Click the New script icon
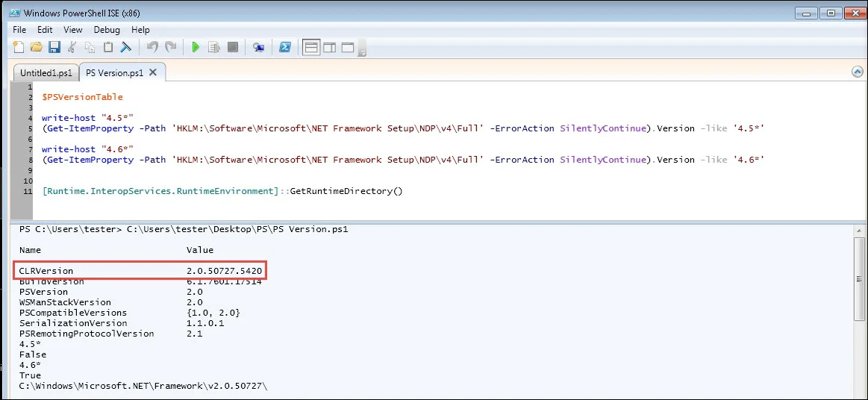 point(19,48)
